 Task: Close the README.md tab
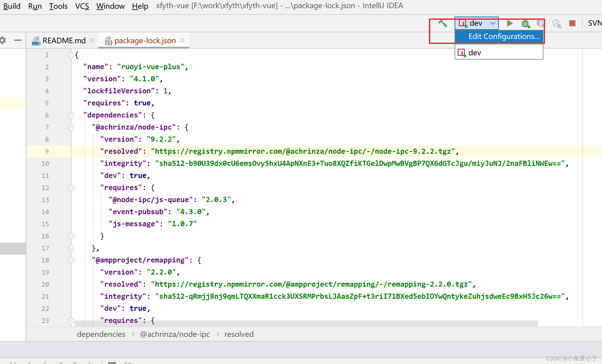(92, 40)
